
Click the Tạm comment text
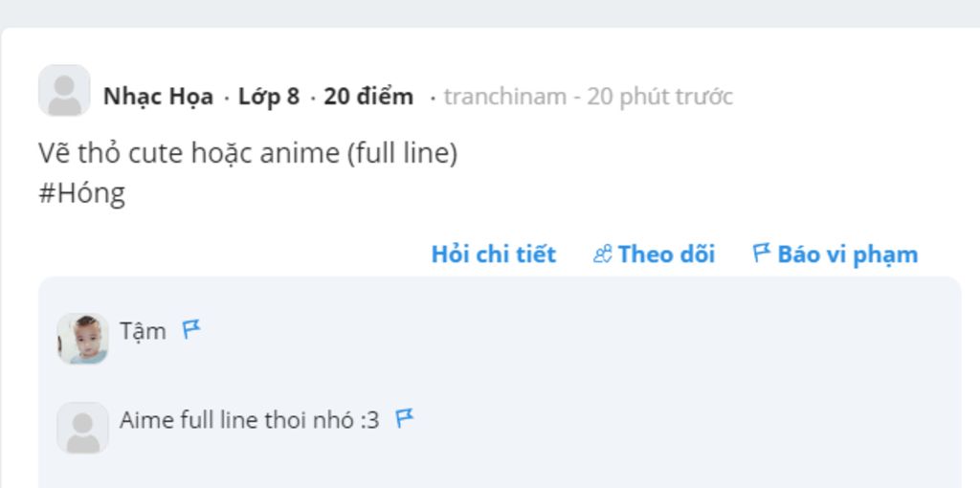(143, 331)
